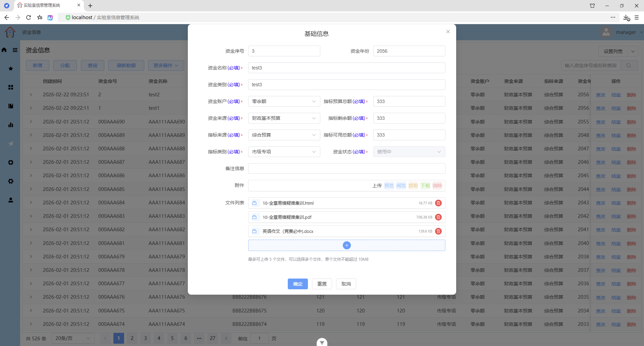The image size is (644, 346).
Task: Click the 取消 button
Action: pyautogui.click(x=346, y=284)
